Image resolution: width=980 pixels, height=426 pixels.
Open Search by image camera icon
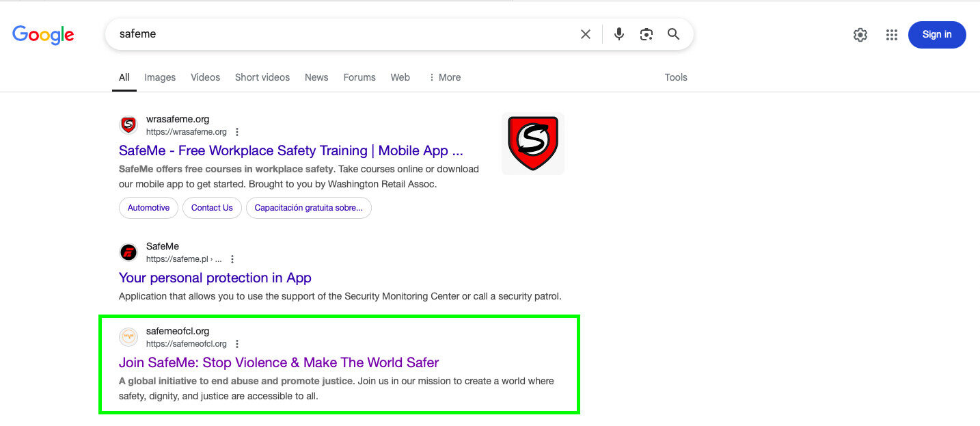pyautogui.click(x=646, y=34)
